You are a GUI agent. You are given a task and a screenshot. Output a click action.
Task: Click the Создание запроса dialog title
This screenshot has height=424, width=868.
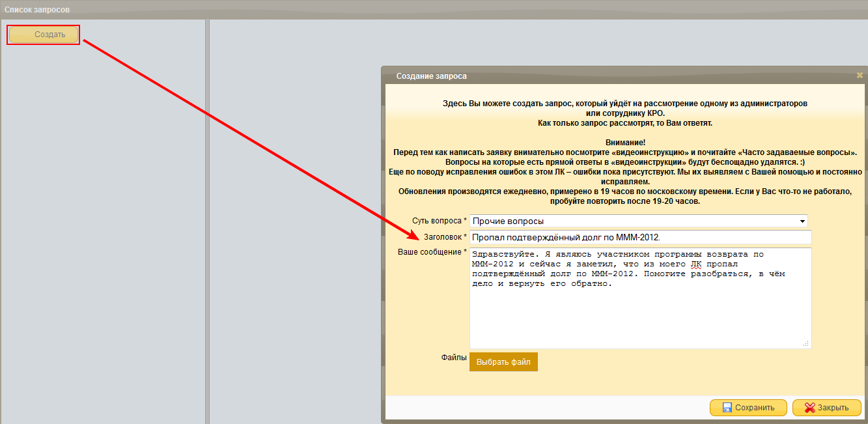431,76
